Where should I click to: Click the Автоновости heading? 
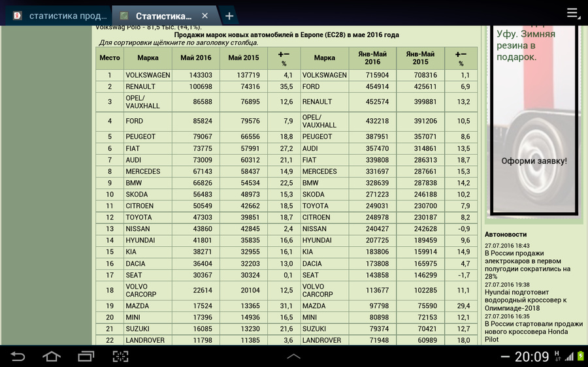point(506,234)
